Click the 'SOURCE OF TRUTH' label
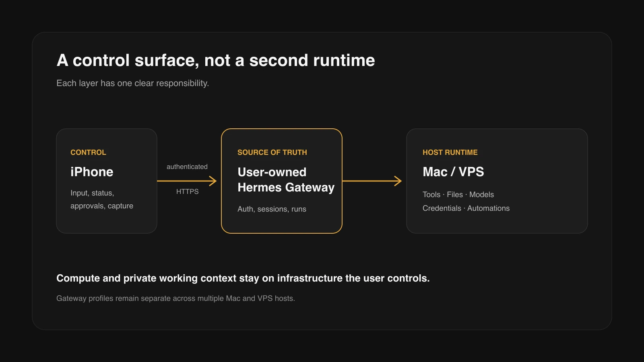 pyautogui.click(x=272, y=152)
